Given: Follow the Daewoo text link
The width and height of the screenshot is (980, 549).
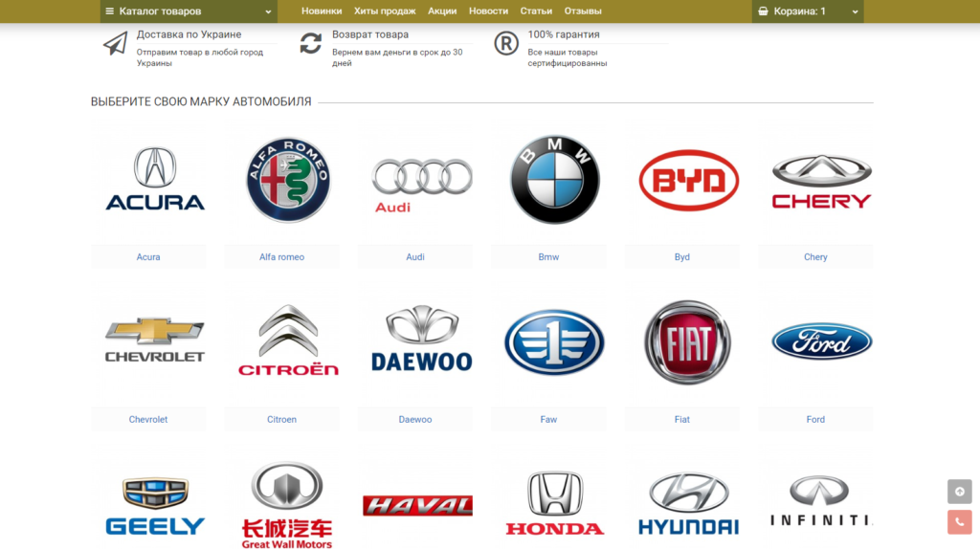Looking at the screenshot, I should [415, 419].
